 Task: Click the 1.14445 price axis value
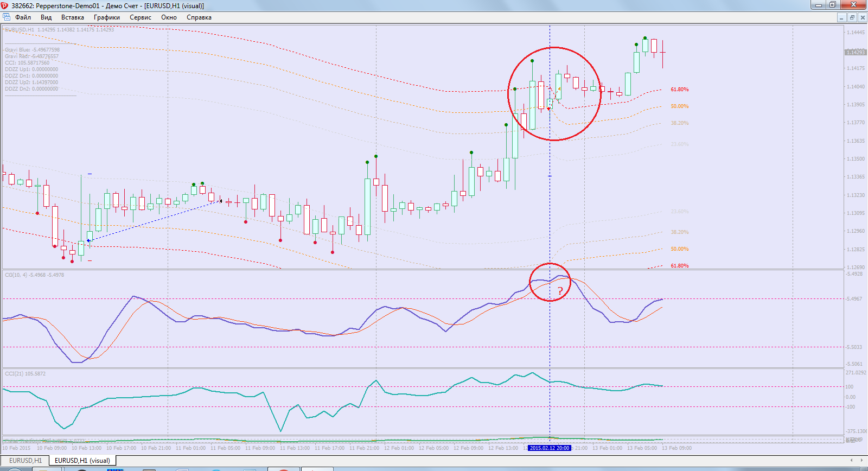tap(856, 33)
